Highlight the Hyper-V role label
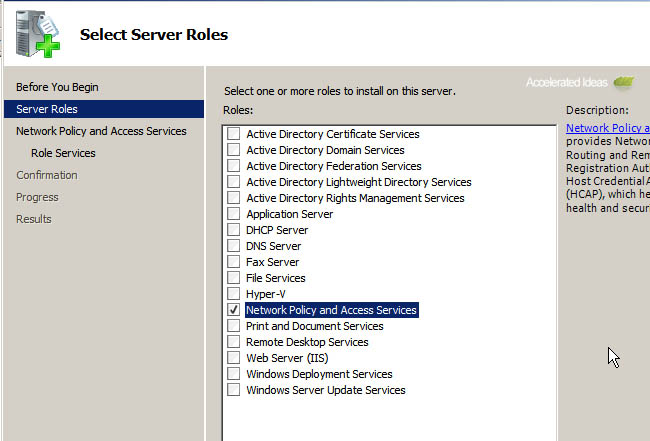650x441 pixels. (266, 294)
